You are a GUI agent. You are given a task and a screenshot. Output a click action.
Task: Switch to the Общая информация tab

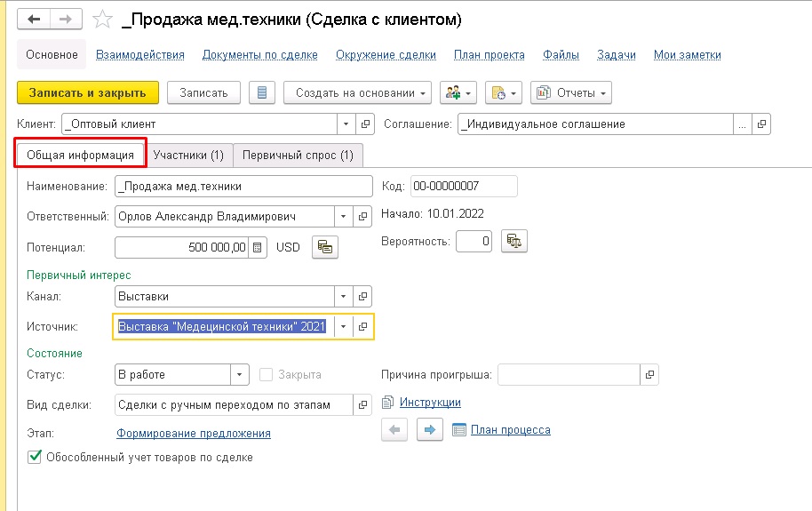click(x=80, y=156)
